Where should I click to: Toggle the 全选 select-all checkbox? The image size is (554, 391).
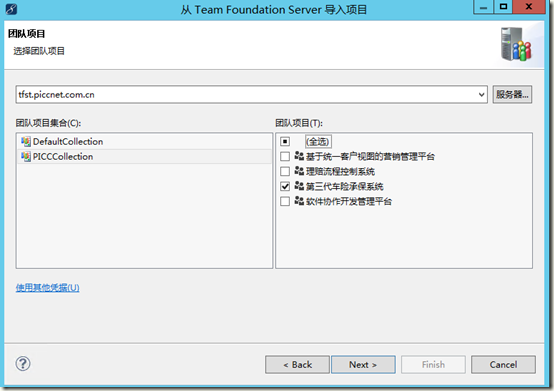coord(285,141)
